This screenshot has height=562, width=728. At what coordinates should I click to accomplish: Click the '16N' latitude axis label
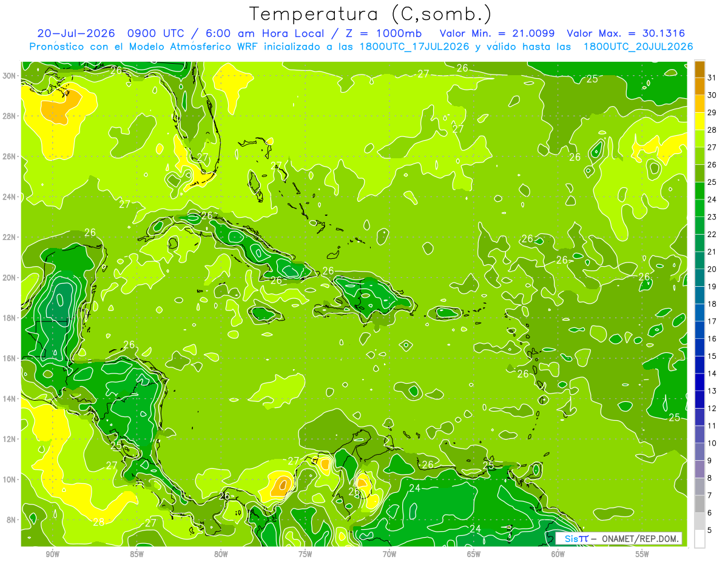pyautogui.click(x=10, y=358)
